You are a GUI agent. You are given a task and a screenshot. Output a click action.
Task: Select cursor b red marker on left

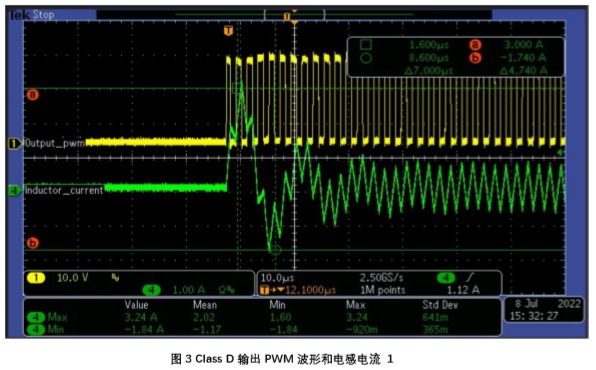pyautogui.click(x=33, y=243)
